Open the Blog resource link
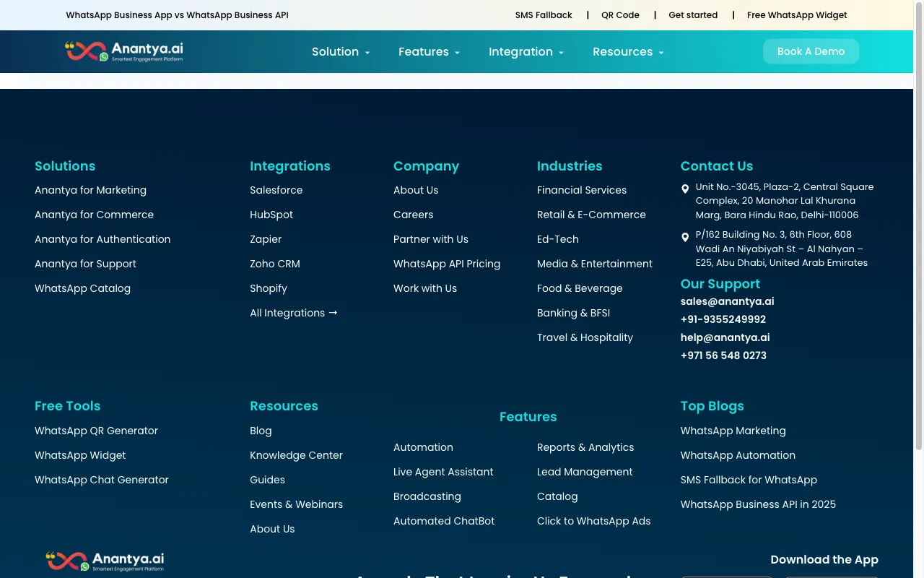The width and height of the screenshot is (924, 578). pos(261,431)
